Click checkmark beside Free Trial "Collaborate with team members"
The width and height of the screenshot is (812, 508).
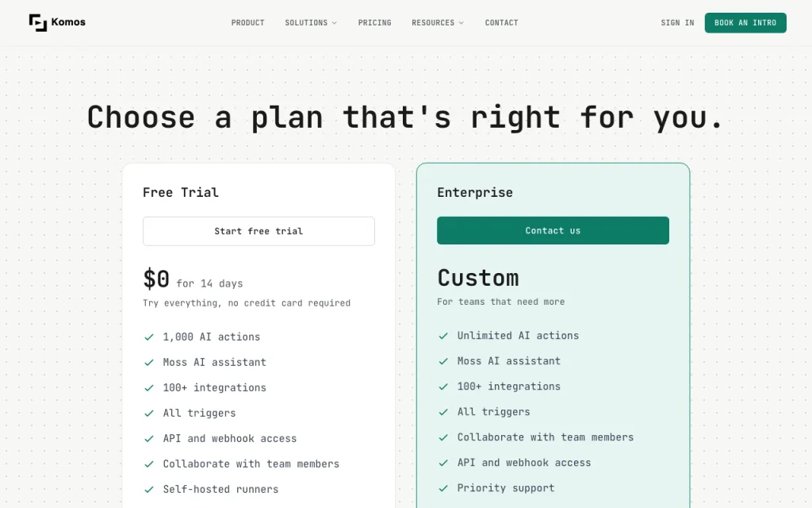coord(149,464)
